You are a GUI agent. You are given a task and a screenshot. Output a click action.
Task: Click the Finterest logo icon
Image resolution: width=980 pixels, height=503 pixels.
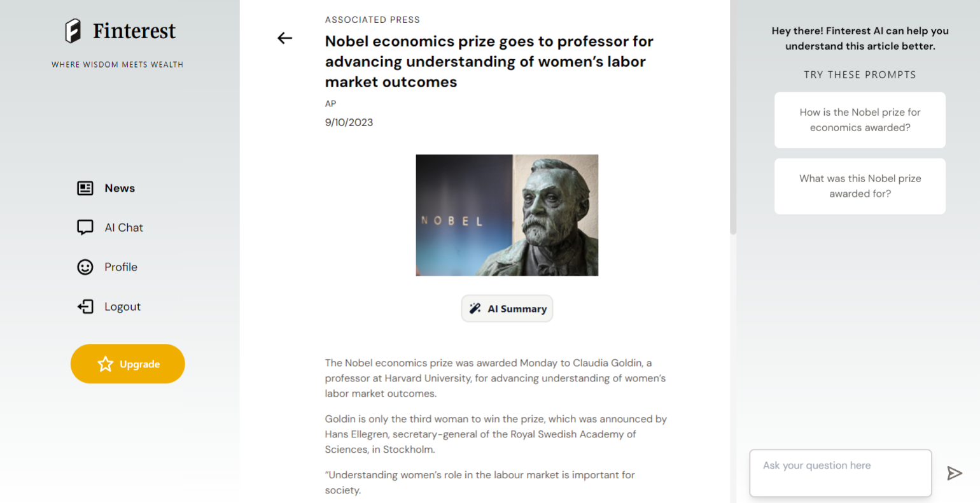[73, 31]
